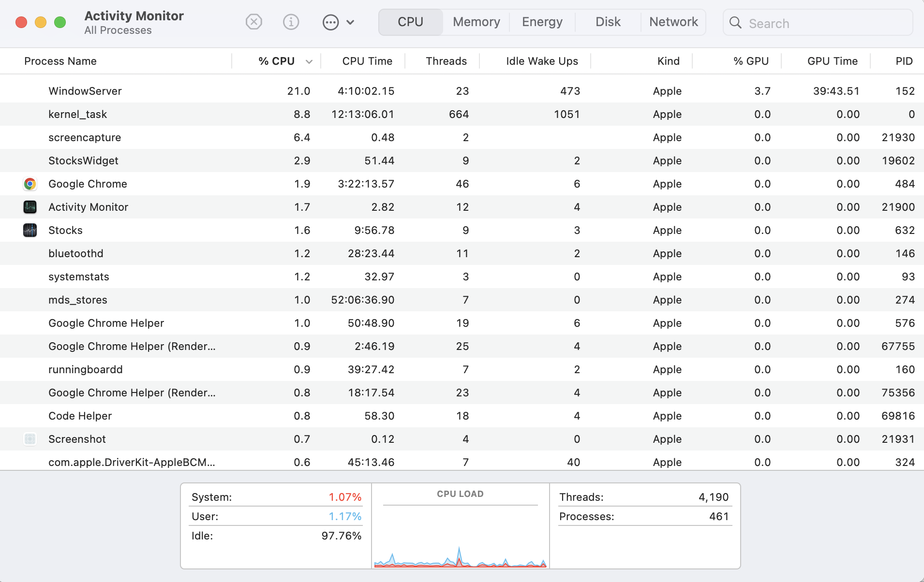
Task: Select the Activity Monitor process name
Action: tap(88, 207)
